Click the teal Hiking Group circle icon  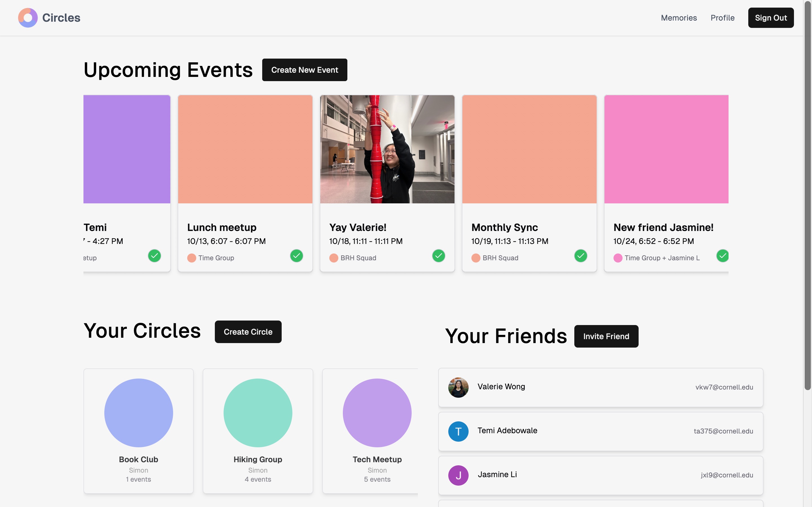click(x=258, y=413)
